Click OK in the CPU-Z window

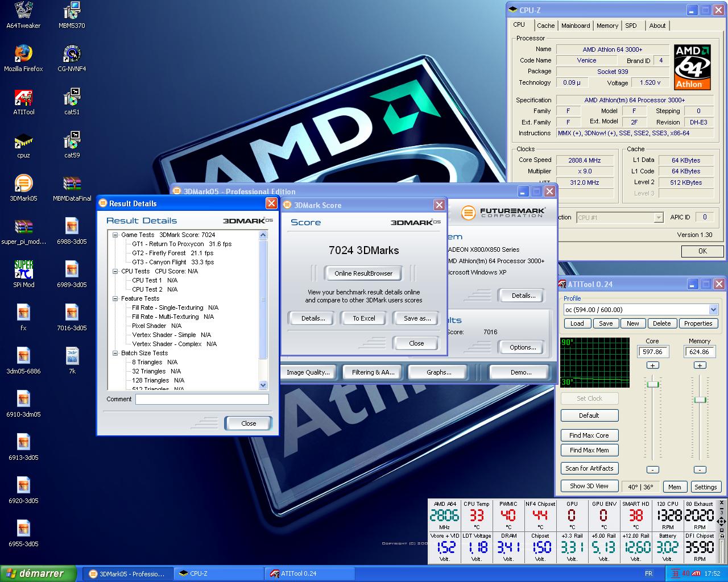[x=702, y=251]
